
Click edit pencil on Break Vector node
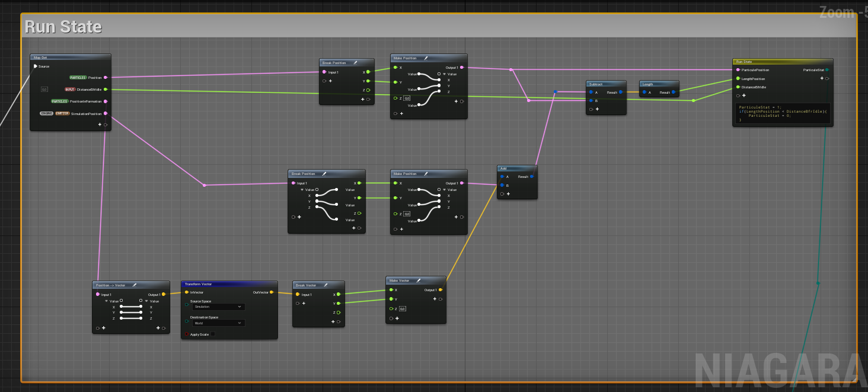(x=324, y=285)
